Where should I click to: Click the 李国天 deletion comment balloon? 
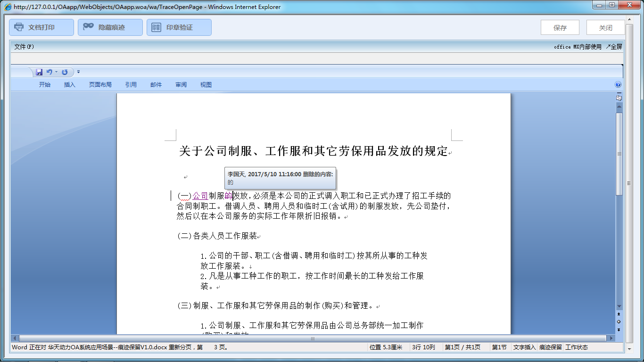coord(280,178)
